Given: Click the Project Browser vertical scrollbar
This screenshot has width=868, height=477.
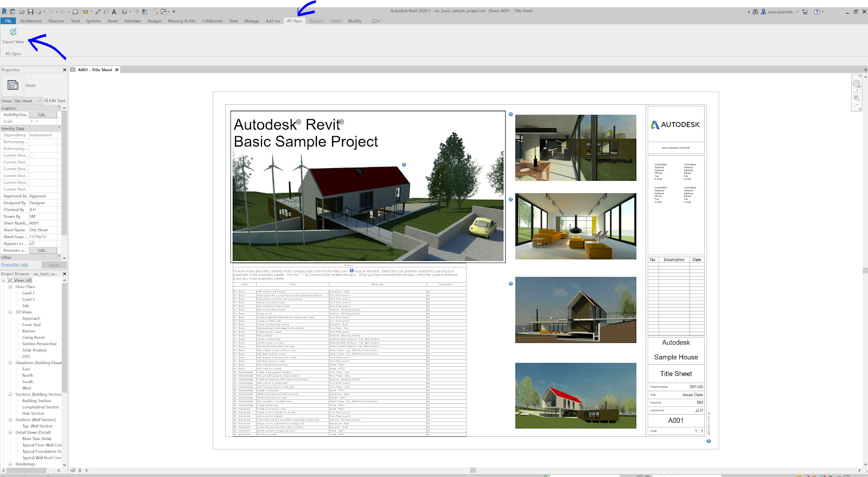Looking at the screenshot, I should 64,336.
